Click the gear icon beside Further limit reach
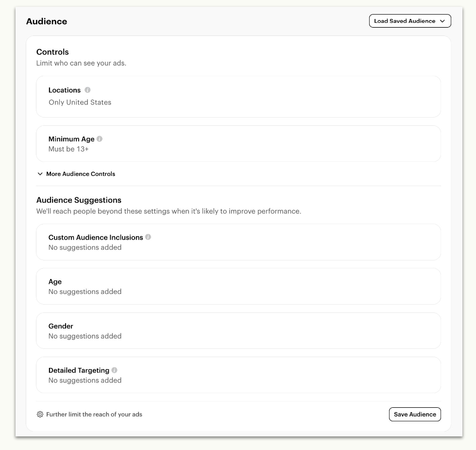This screenshot has width=476, height=450. click(x=40, y=414)
